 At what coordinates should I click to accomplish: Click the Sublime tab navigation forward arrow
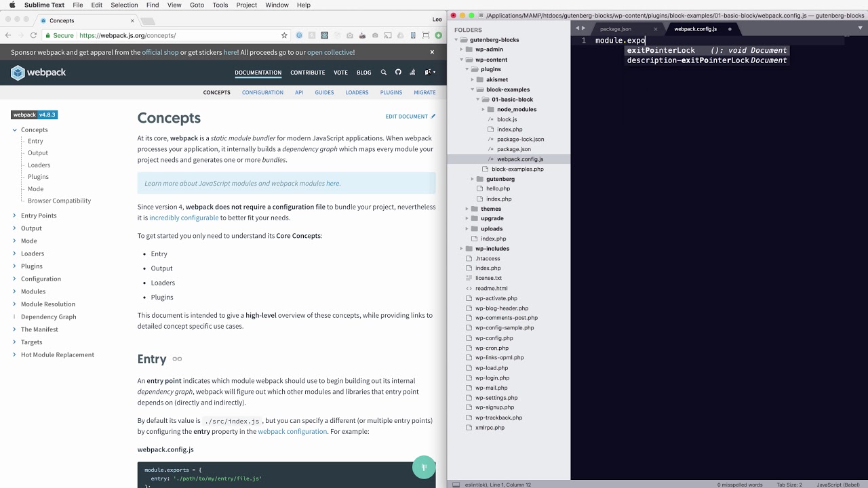point(583,28)
